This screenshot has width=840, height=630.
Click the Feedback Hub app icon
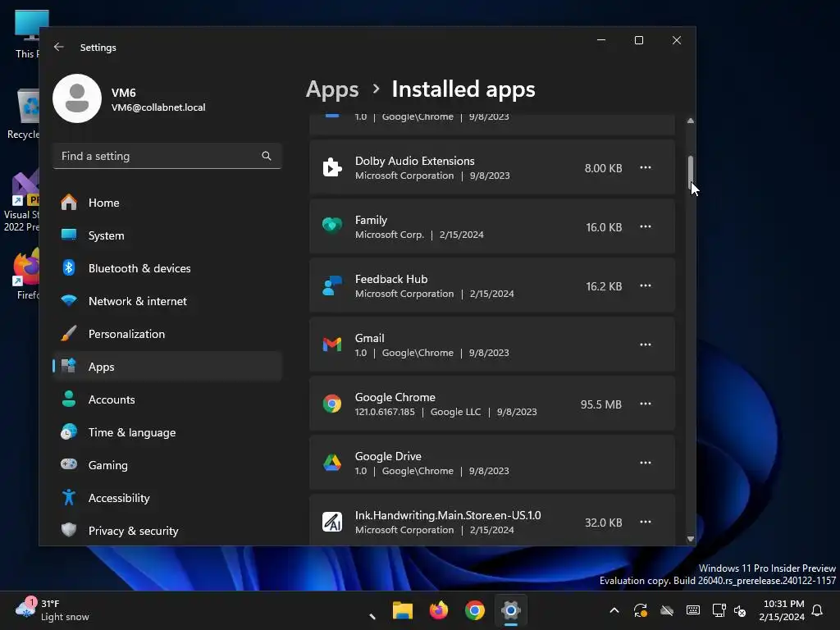pos(332,285)
